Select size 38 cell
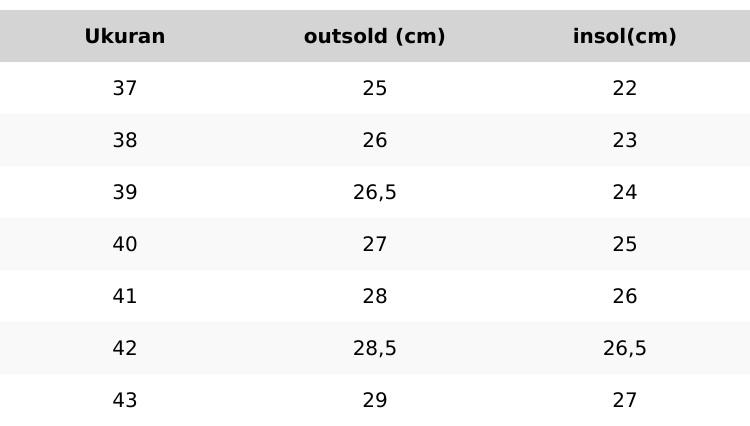This screenshot has height=426, width=750. point(125,141)
